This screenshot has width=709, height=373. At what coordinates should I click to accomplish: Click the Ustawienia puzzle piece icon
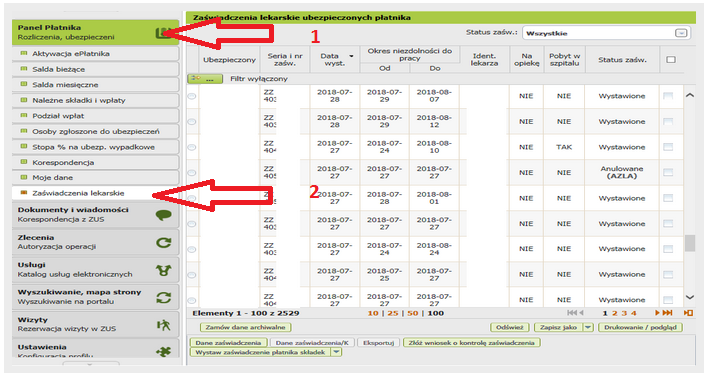[164, 352]
